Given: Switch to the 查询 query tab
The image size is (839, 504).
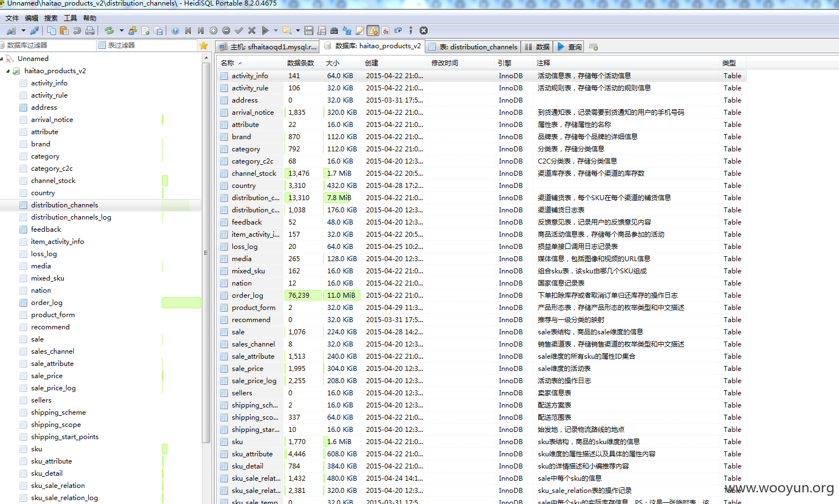Looking at the screenshot, I should tap(569, 47).
